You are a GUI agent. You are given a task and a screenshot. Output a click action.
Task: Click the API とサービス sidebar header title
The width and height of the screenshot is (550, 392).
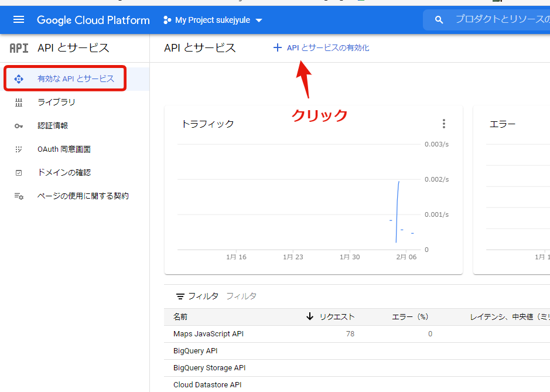73,47
